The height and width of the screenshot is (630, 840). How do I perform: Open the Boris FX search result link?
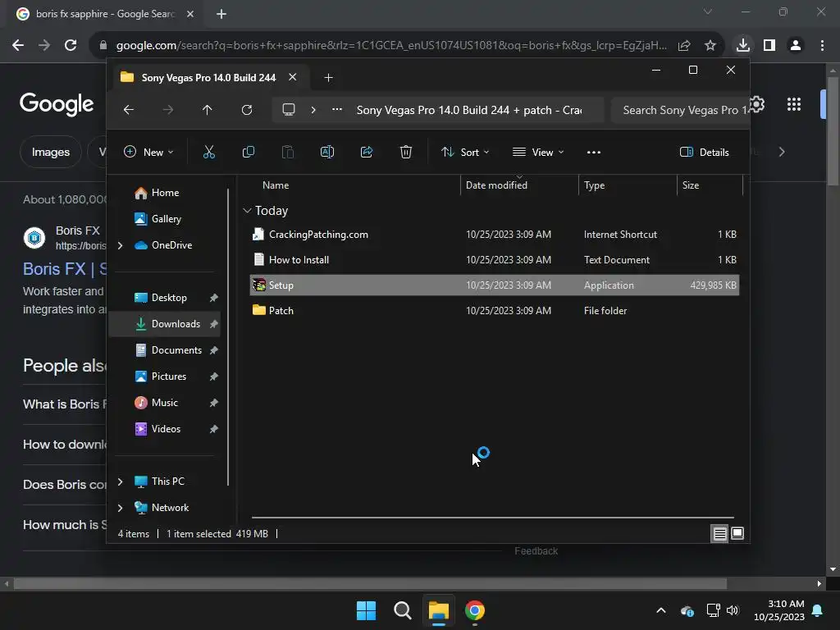pos(65,269)
